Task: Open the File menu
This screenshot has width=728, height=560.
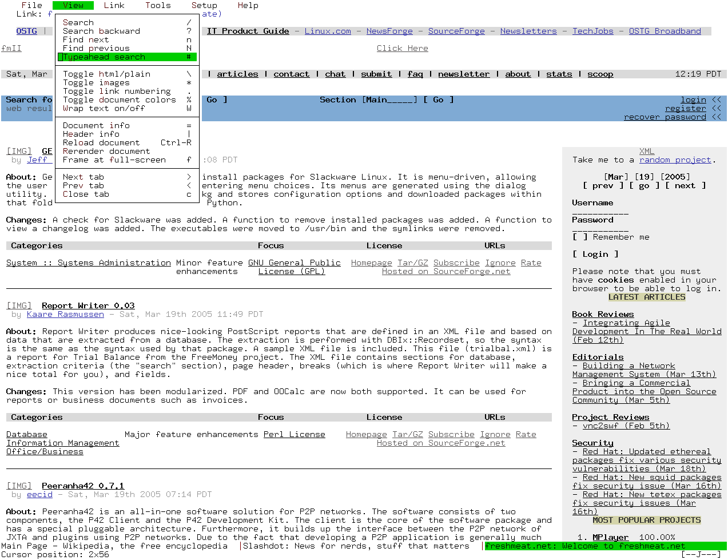Action: click(x=32, y=5)
